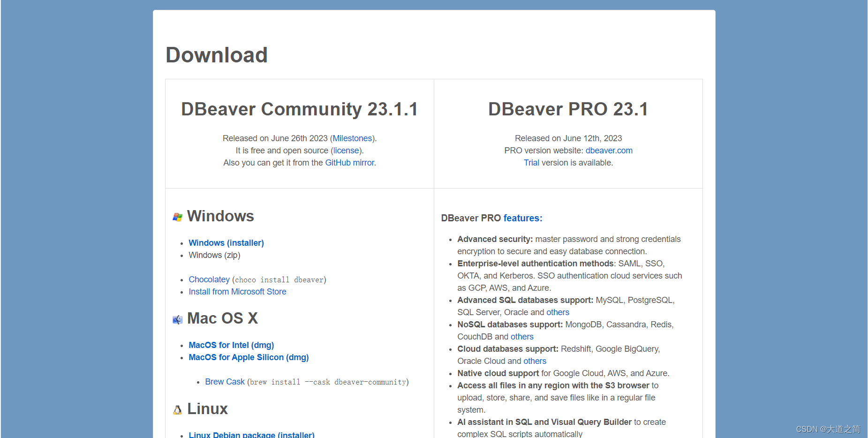Open the Brew Cask link
This screenshot has height=438, width=868.
225,382
